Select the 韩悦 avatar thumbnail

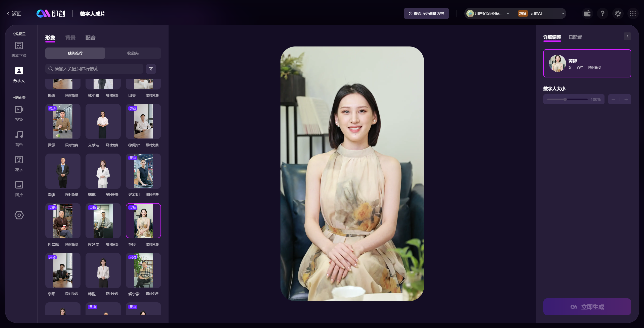click(103, 270)
